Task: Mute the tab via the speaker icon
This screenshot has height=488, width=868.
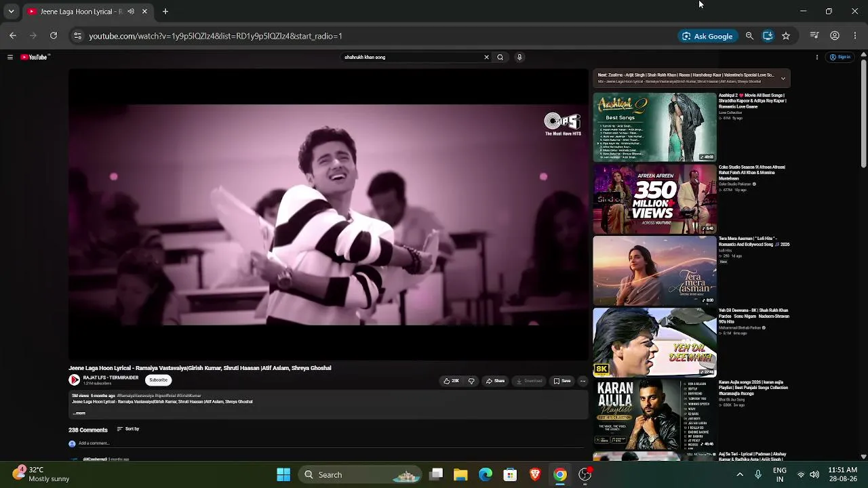Action: [x=131, y=12]
